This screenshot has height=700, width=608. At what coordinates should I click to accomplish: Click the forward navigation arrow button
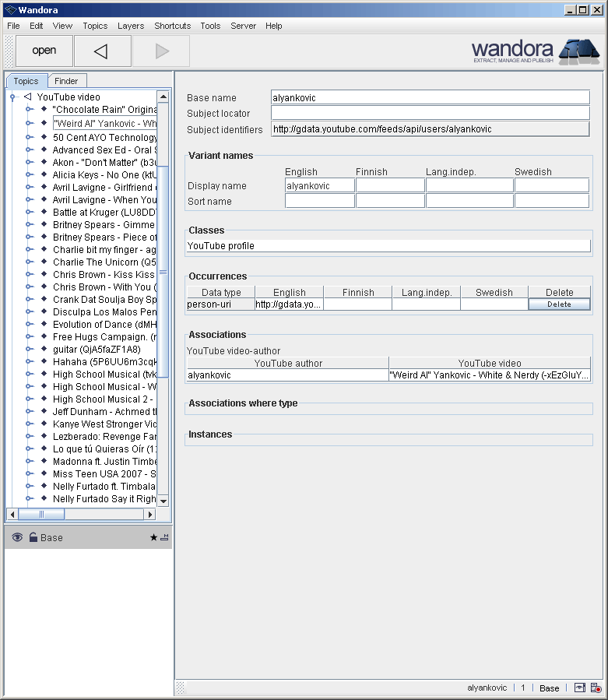161,51
